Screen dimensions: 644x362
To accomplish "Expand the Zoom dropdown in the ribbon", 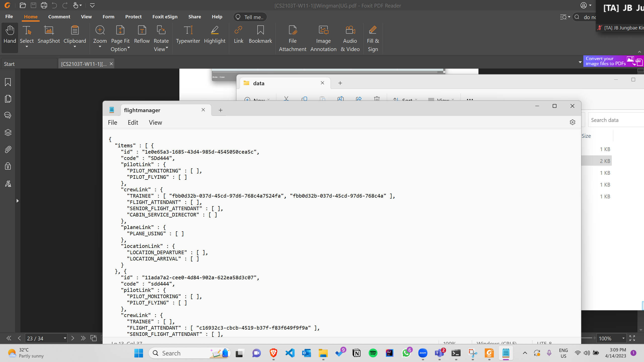I will (x=100, y=47).
